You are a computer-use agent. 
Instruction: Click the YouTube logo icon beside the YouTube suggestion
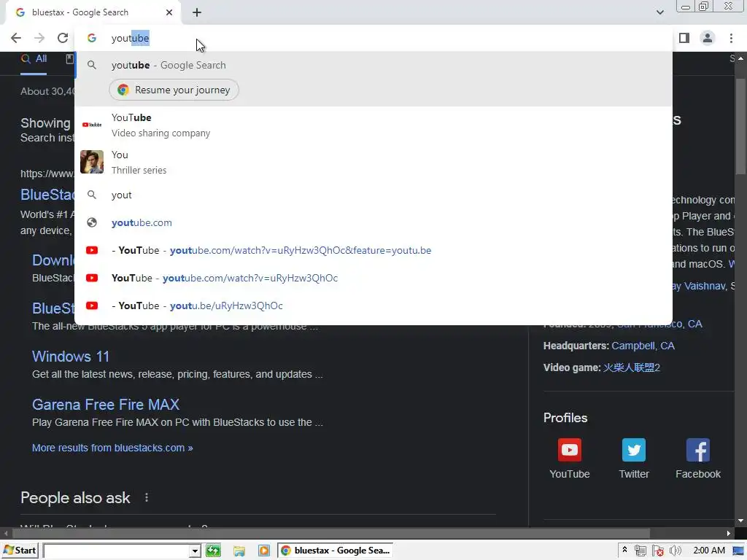92,125
